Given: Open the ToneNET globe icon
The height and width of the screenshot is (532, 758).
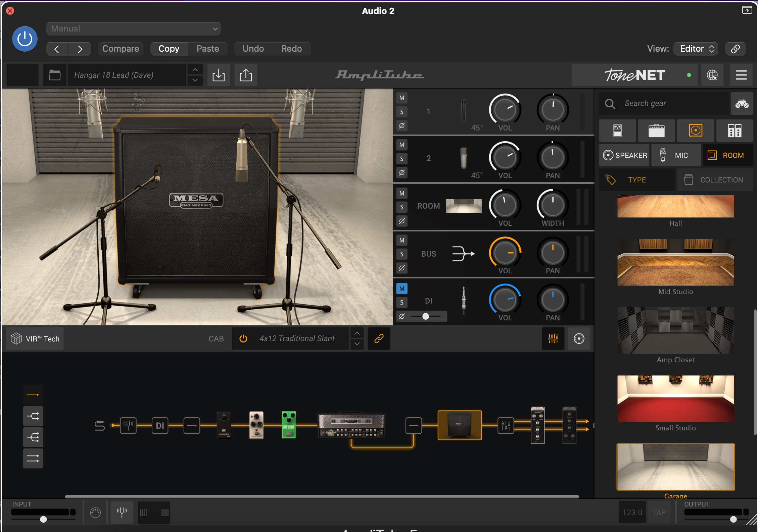Looking at the screenshot, I should (712, 75).
